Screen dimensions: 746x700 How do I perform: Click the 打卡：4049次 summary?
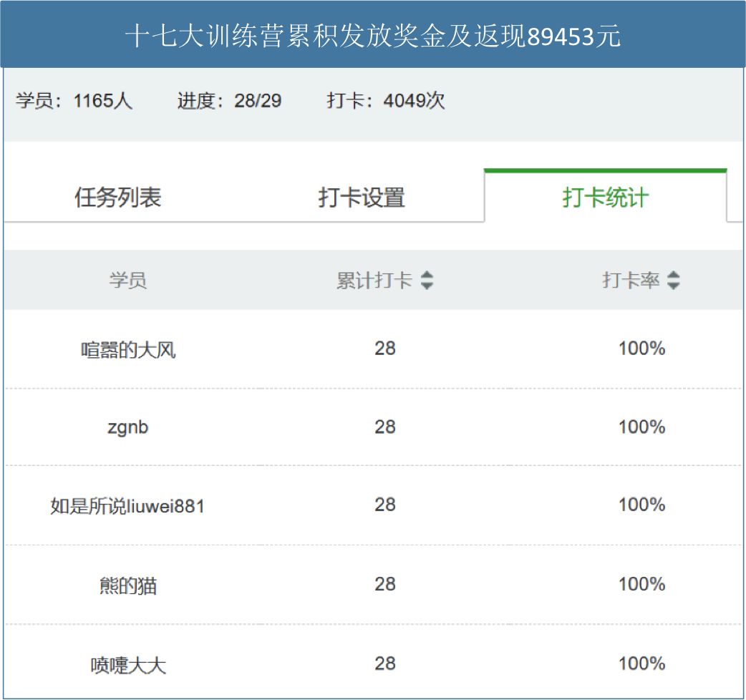(x=386, y=101)
